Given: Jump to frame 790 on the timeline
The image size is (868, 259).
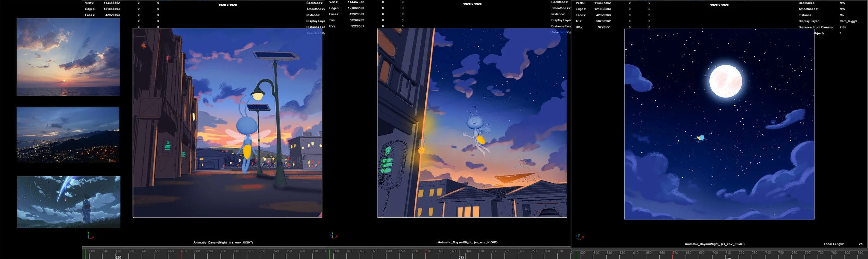Looking at the screenshot, I should [834, 253].
